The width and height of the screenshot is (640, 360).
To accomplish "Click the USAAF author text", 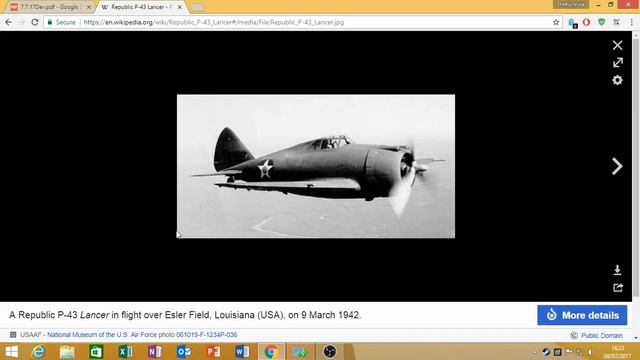I will (x=31, y=335).
